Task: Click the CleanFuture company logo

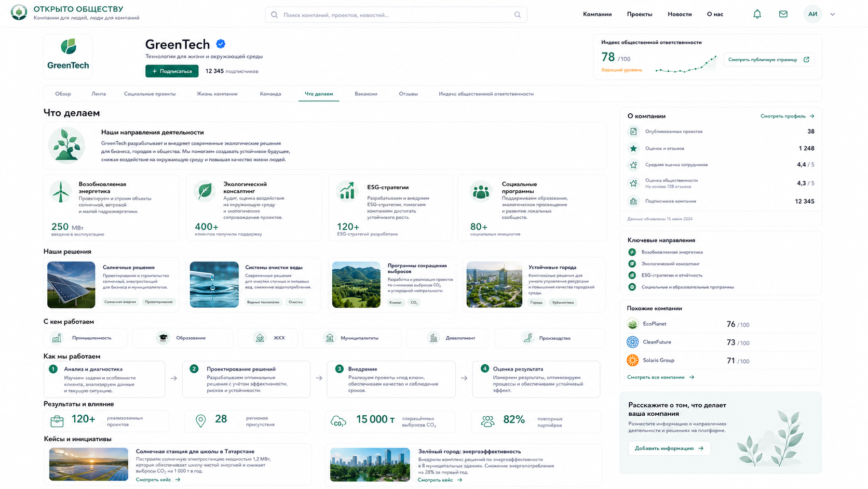Action: point(632,342)
